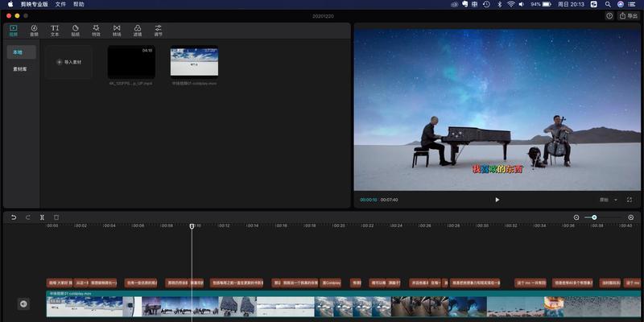Click the Bluetooth menu bar icon
The width and height of the screenshot is (644, 322).
[500, 4]
